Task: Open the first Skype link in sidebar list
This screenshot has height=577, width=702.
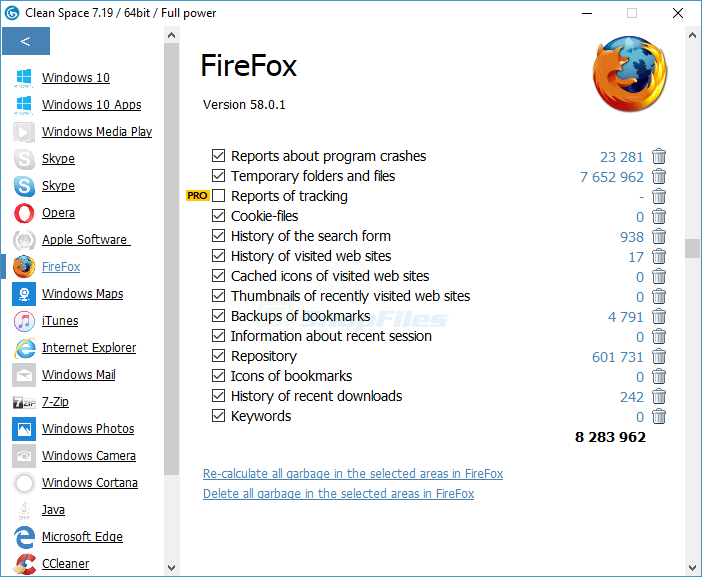Action: 58,159
